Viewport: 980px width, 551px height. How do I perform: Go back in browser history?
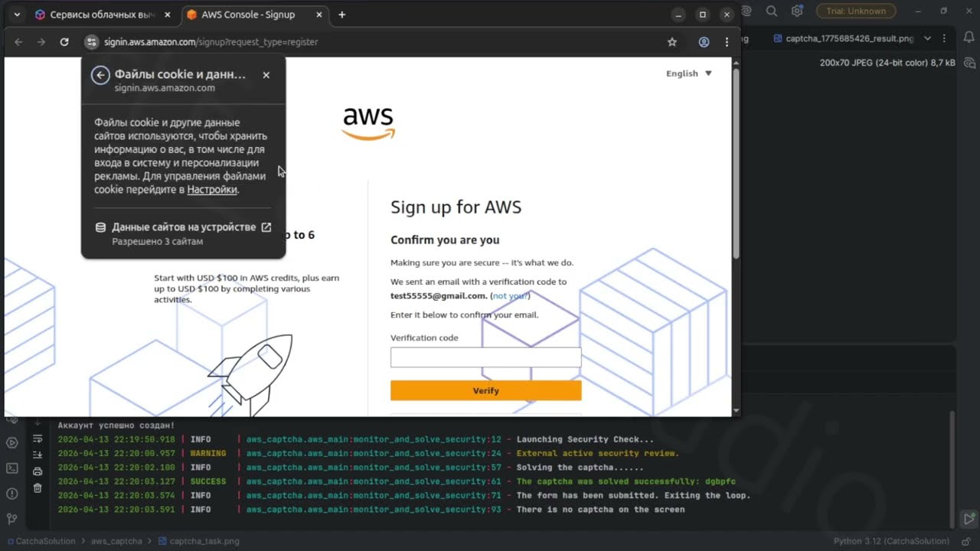click(x=18, y=42)
